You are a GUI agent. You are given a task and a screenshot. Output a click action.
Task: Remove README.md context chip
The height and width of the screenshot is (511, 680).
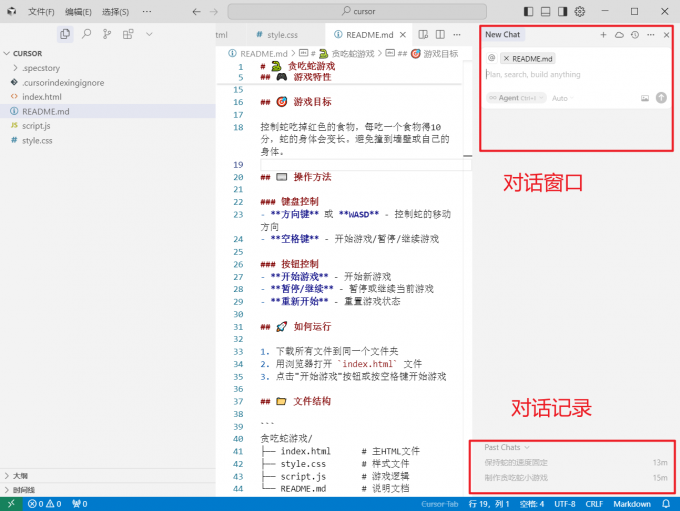506,59
